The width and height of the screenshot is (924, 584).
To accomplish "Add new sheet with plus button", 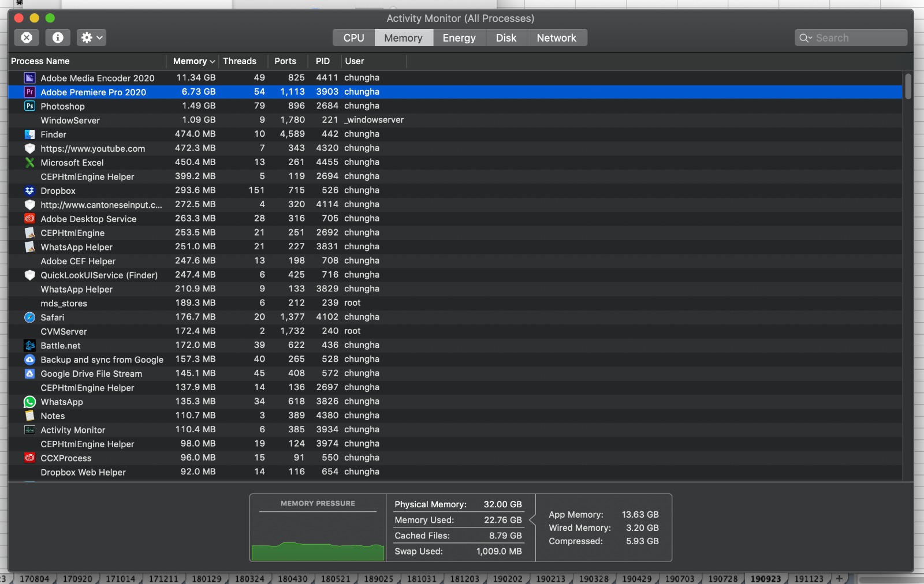I will (x=840, y=578).
